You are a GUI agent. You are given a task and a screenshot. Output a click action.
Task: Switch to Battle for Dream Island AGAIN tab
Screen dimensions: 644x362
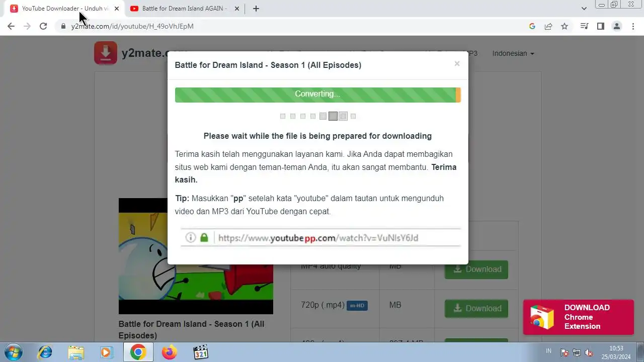point(184,9)
